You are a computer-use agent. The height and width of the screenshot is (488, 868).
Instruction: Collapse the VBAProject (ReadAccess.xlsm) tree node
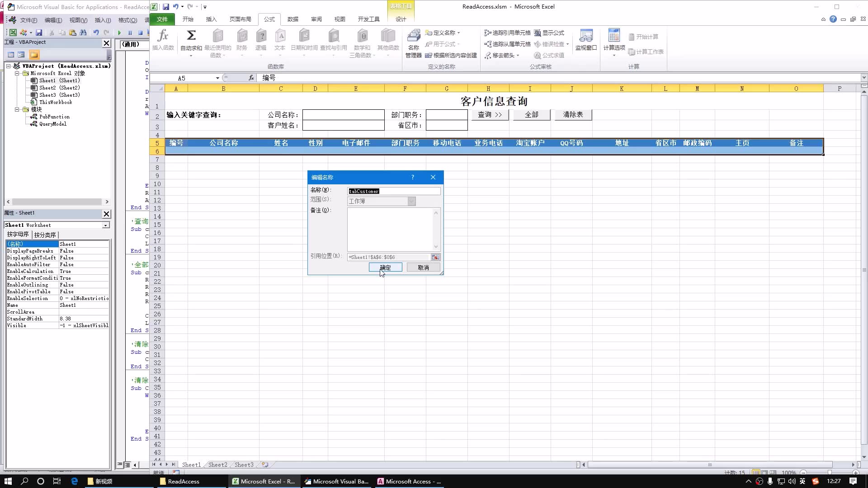[x=9, y=66]
